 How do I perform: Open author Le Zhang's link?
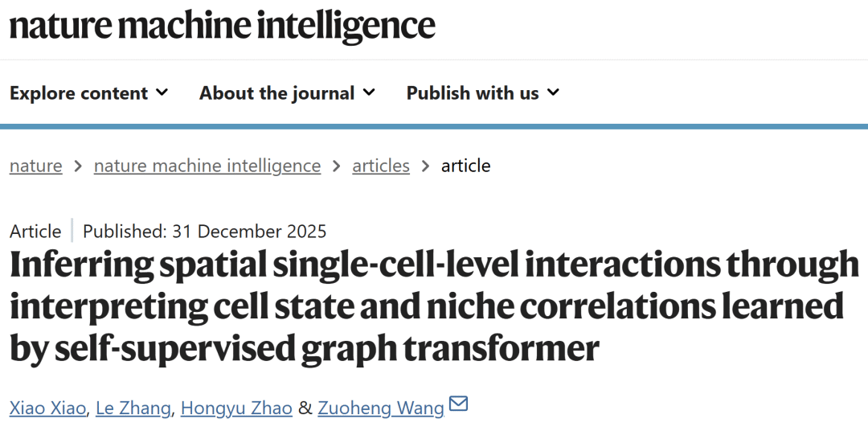(133, 408)
